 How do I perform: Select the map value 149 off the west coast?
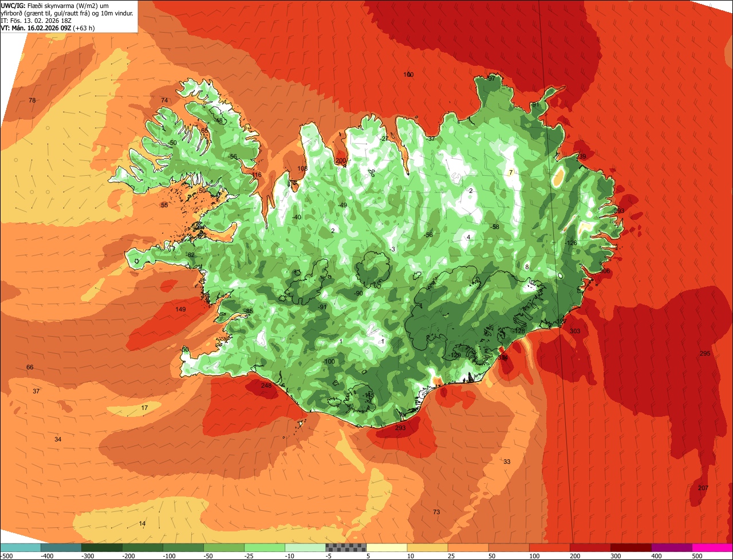180,310
